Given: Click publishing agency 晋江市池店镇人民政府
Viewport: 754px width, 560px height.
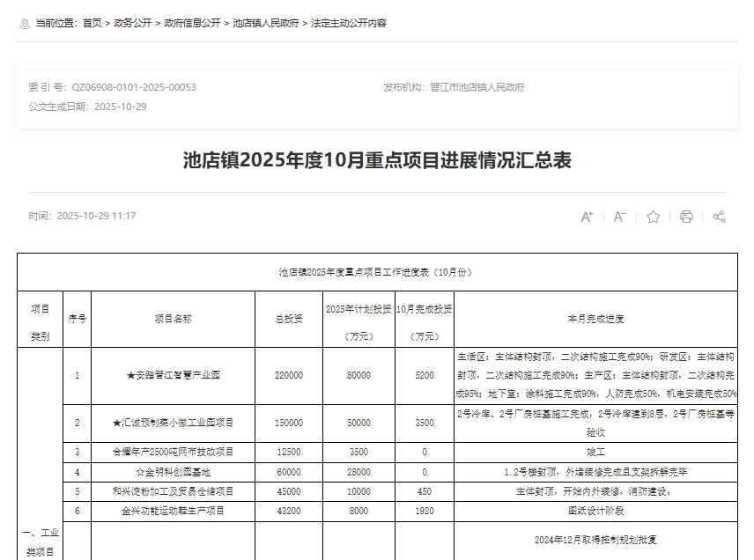Looking at the screenshot, I should 477,87.
